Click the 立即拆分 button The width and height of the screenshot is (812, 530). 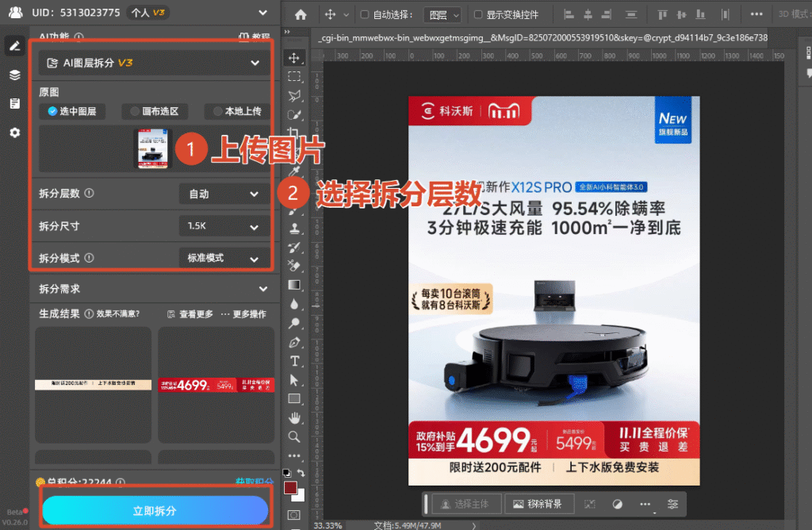point(155,511)
